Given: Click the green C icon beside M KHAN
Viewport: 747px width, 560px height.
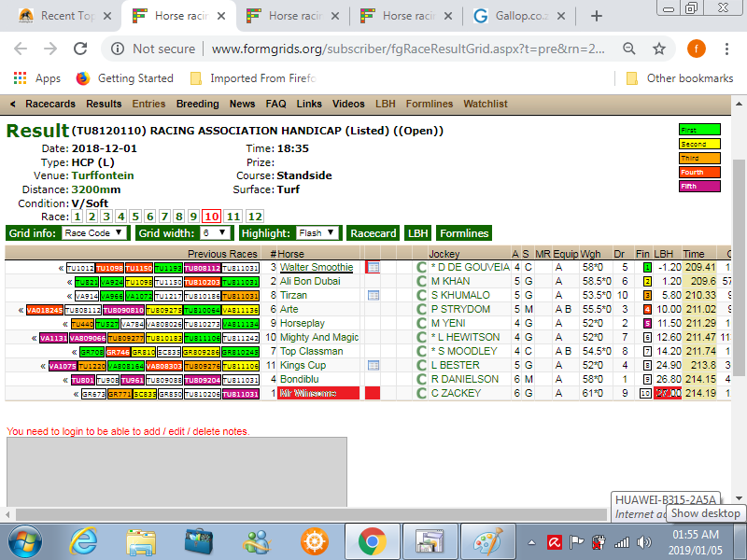Looking at the screenshot, I should 420,282.
